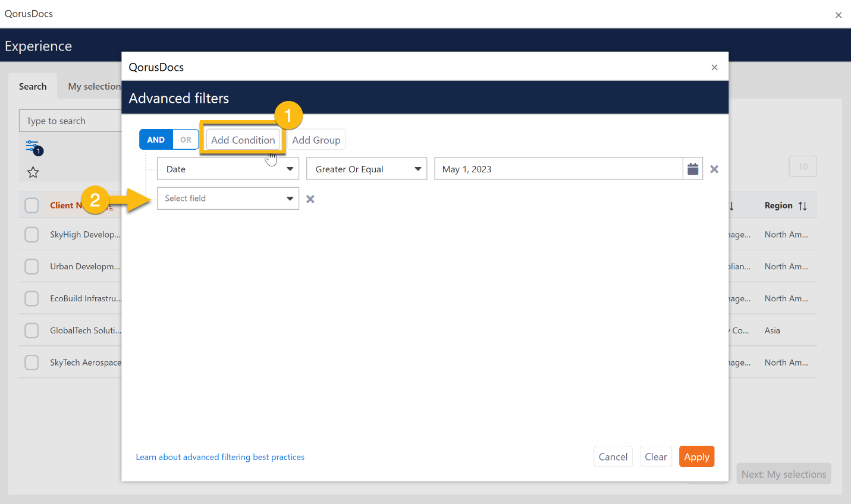The width and height of the screenshot is (851, 504).
Task: Open the calendar date picker icon
Action: pos(693,169)
